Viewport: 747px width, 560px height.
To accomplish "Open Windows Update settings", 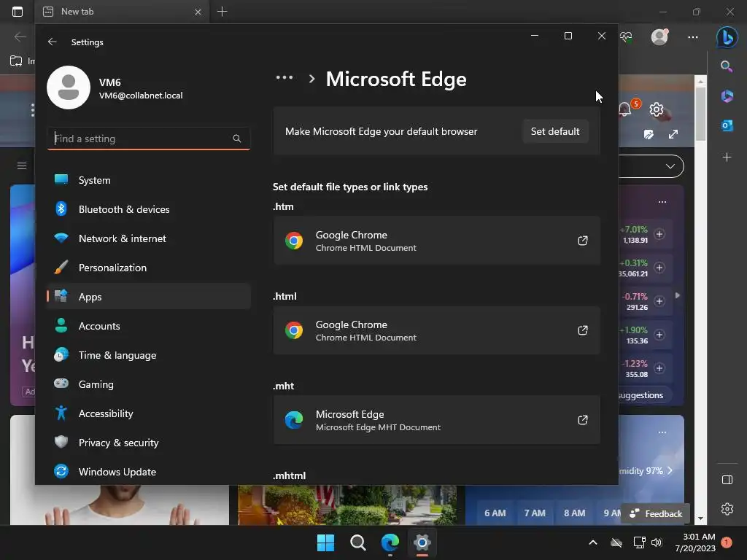I will 149,472.
